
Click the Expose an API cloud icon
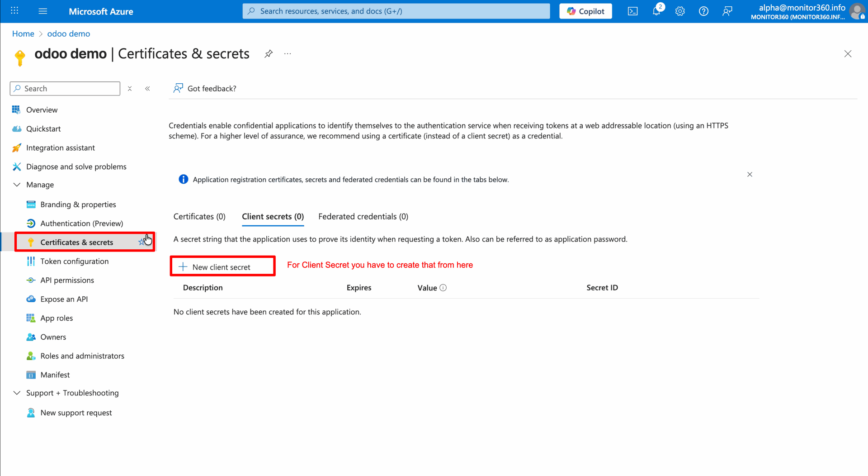pyautogui.click(x=31, y=299)
